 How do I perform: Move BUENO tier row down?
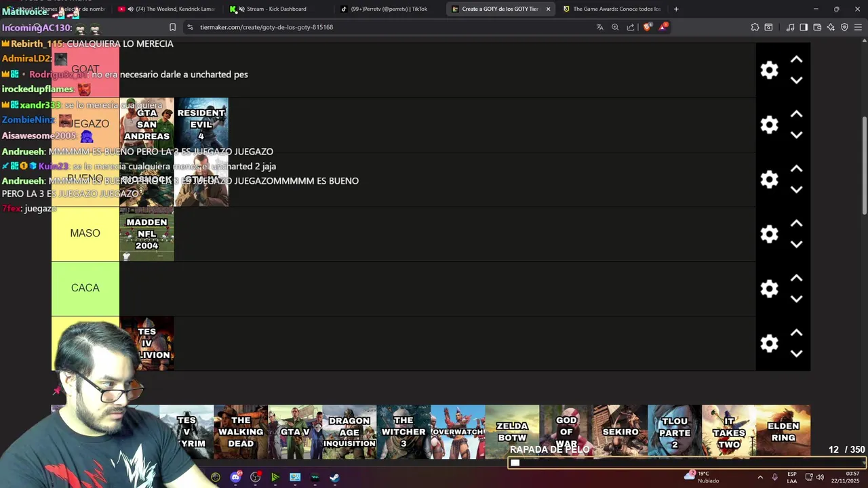point(797,190)
